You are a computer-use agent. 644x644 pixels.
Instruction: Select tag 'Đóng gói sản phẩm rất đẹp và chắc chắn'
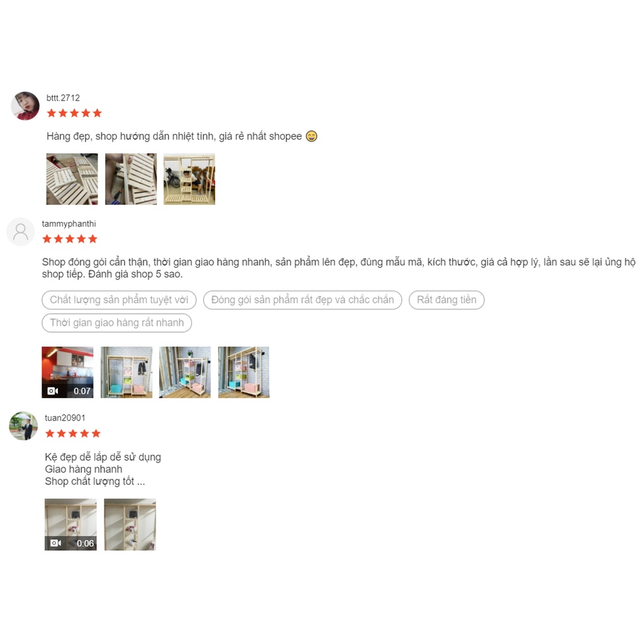[303, 300]
